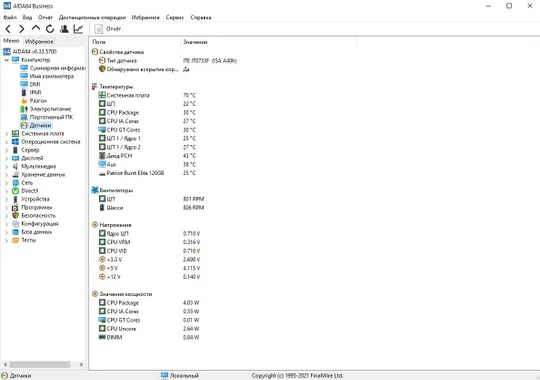The width and height of the screenshot is (540, 380).
Task: Expand the DirectX tree node
Action: [7, 191]
